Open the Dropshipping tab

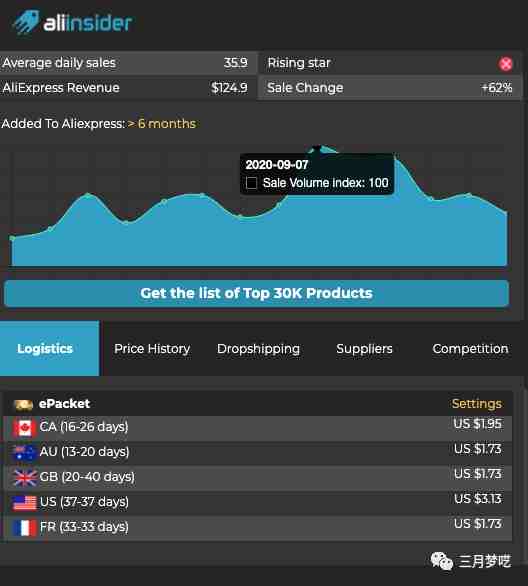[258, 349]
